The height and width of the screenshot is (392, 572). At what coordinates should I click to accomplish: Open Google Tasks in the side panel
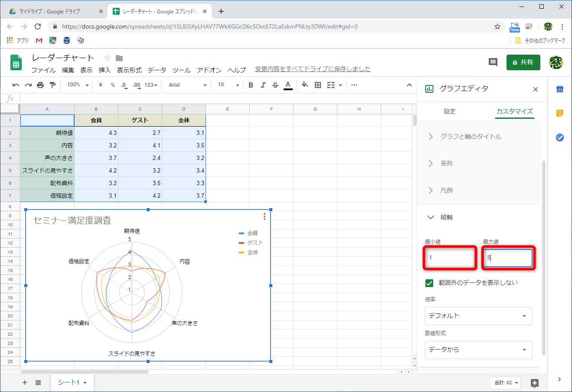[x=560, y=137]
